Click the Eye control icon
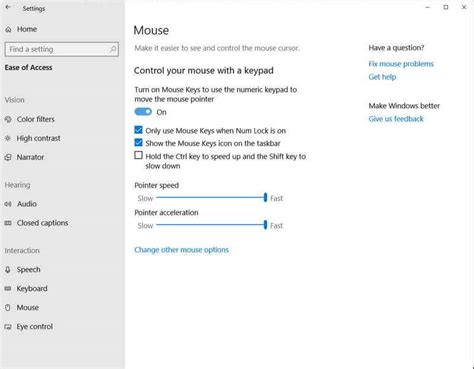474x369 pixels. (x=8, y=327)
